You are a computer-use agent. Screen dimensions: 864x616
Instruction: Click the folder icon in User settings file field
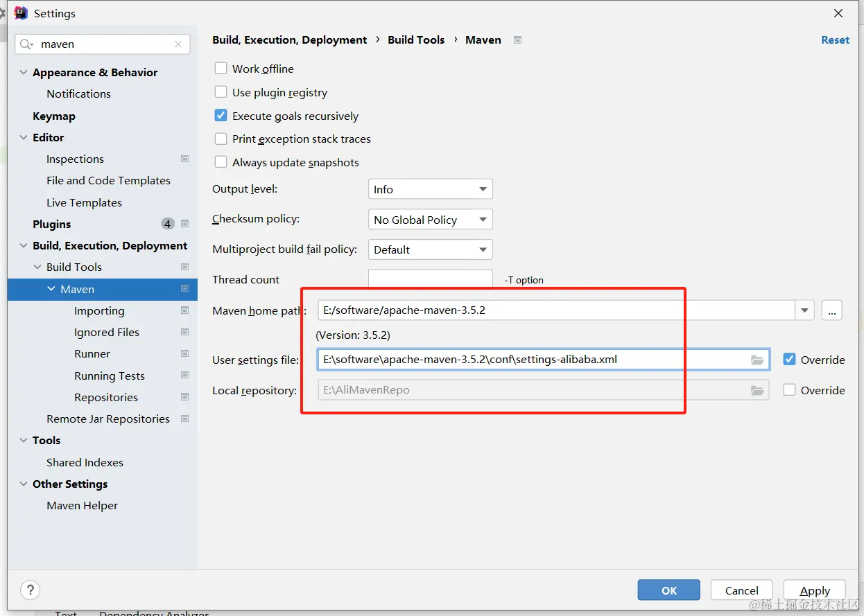pyautogui.click(x=757, y=360)
